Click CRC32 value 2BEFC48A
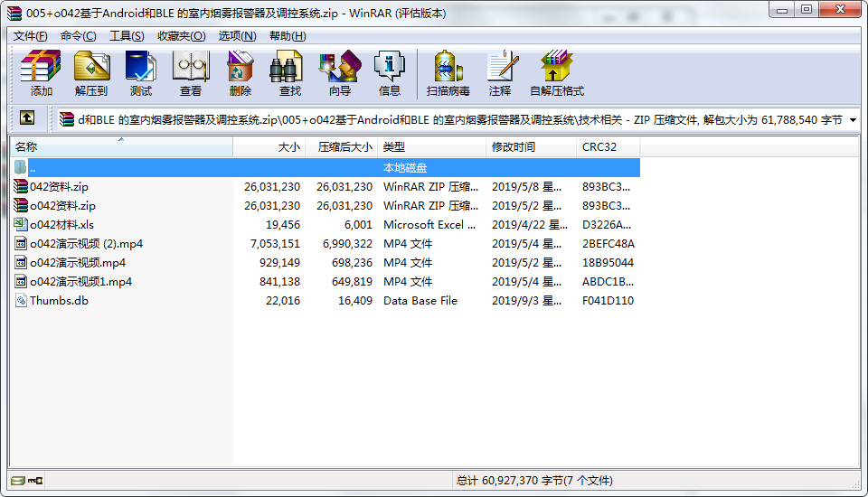Screen dimensions: 868x497 pos(608,243)
